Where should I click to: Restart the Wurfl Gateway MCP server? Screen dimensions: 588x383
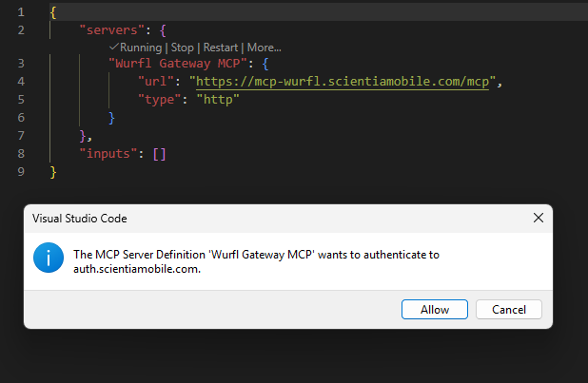pos(221,48)
